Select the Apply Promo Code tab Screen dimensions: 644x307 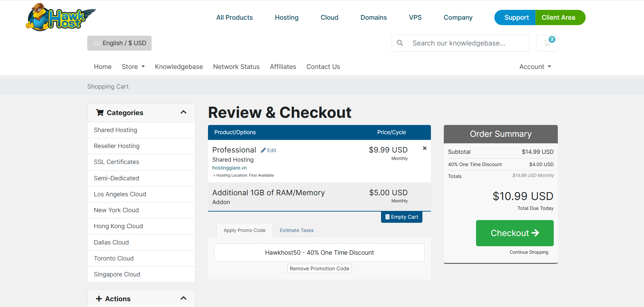(244, 230)
